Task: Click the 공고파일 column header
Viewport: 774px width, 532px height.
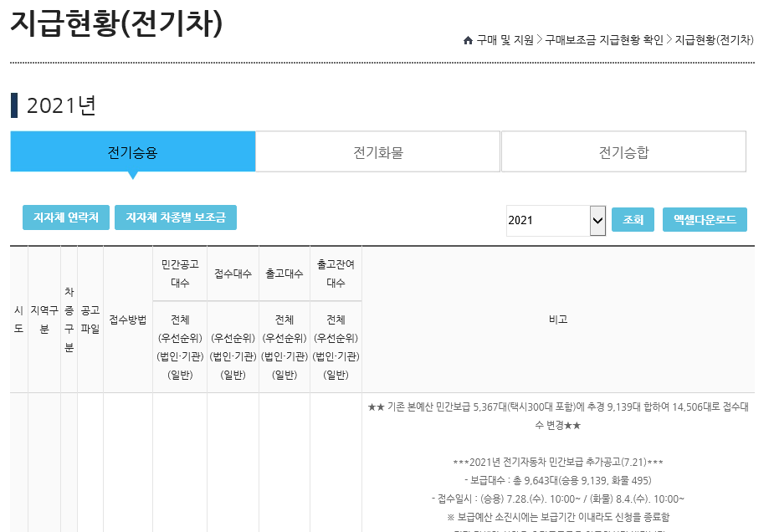Action: click(90, 320)
